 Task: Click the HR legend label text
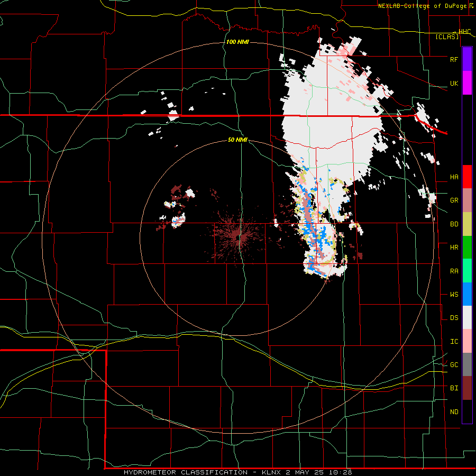[x=454, y=248]
